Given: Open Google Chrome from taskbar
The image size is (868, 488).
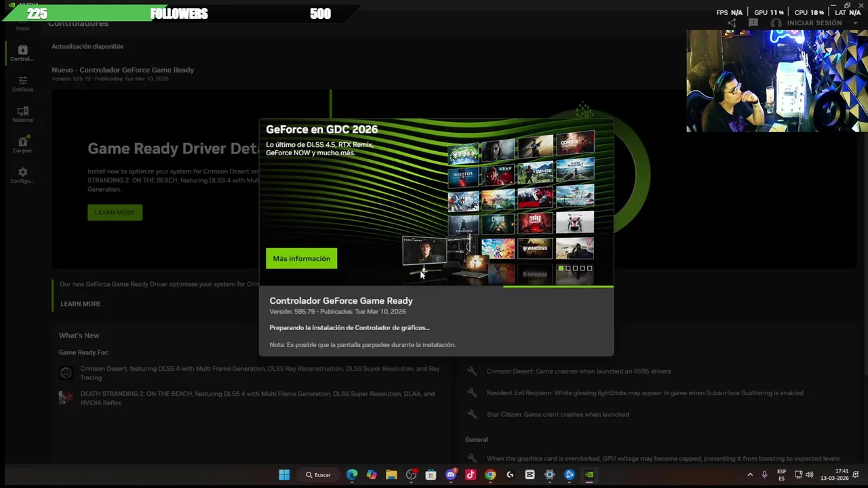Looking at the screenshot, I should tap(490, 474).
